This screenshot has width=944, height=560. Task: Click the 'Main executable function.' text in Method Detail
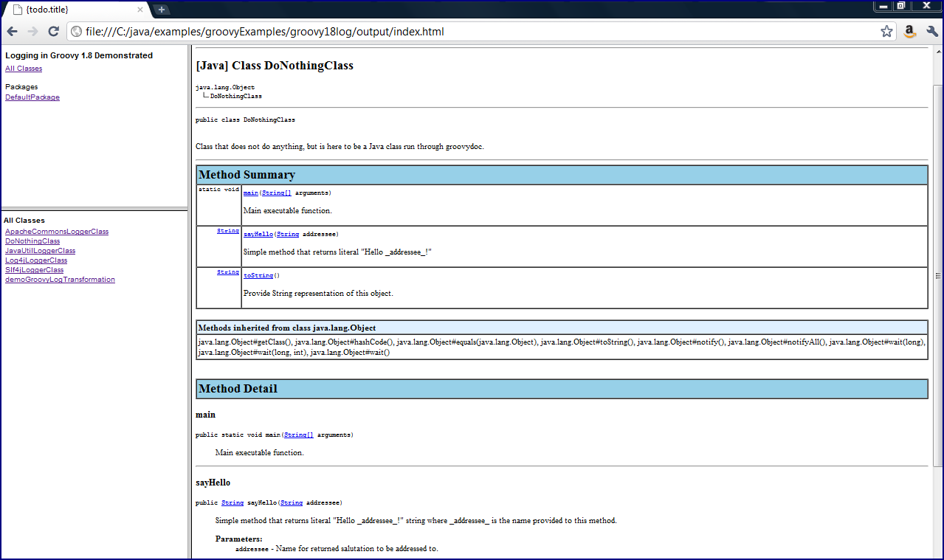point(259,452)
